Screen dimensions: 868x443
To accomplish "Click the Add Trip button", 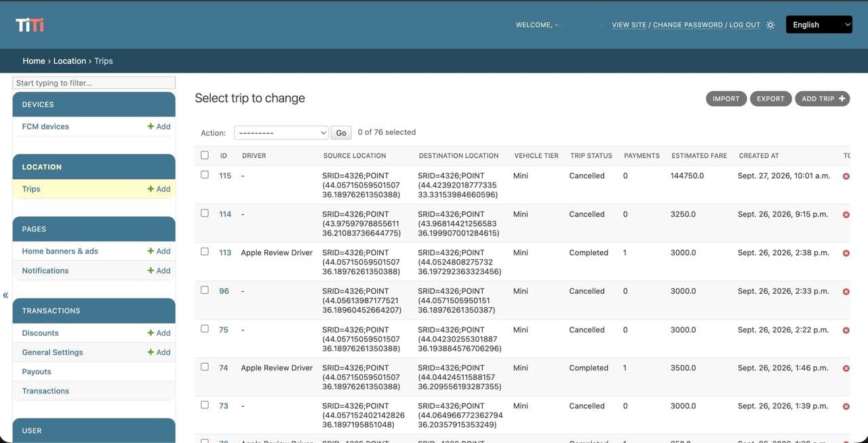I will click(823, 99).
